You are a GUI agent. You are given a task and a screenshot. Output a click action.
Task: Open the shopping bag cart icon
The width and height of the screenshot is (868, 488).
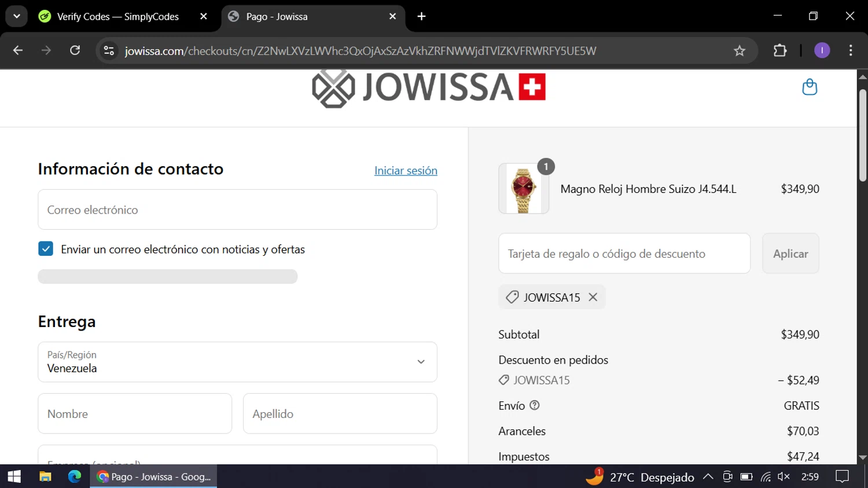click(x=810, y=87)
